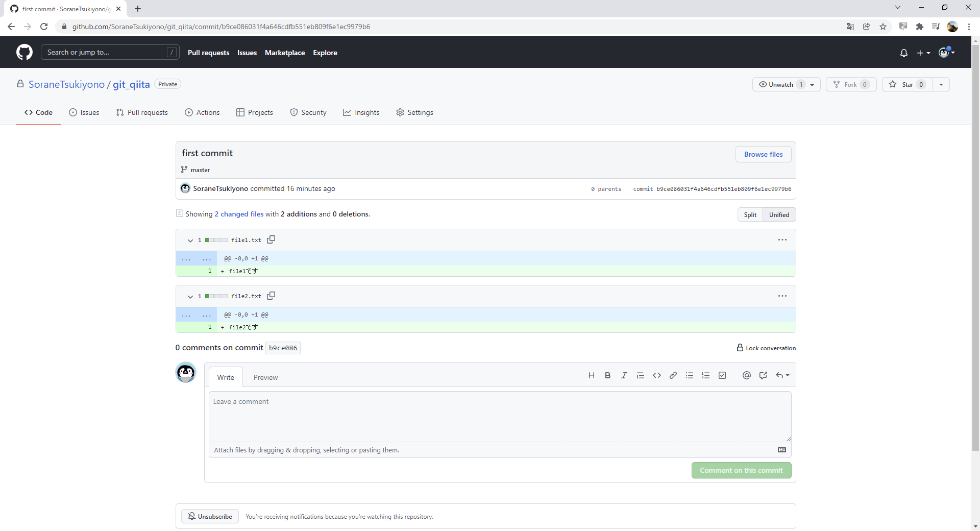
Task: Click the Markdown supported icon below comment box
Action: pos(781,450)
